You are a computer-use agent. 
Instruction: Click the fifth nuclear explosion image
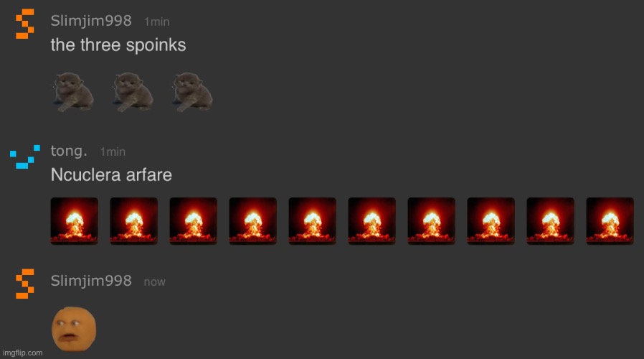(x=313, y=221)
